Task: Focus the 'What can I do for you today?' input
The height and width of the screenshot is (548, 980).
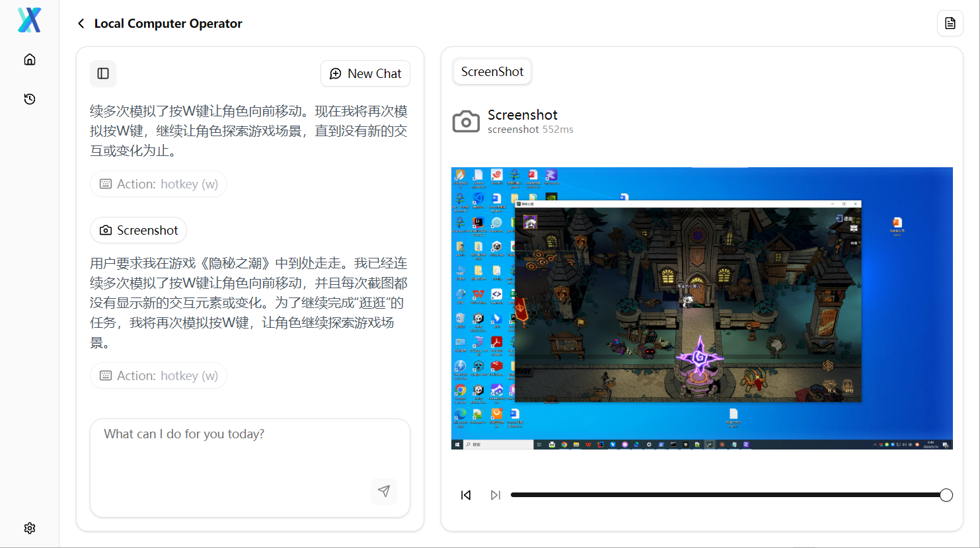Action: (x=250, y=468)
